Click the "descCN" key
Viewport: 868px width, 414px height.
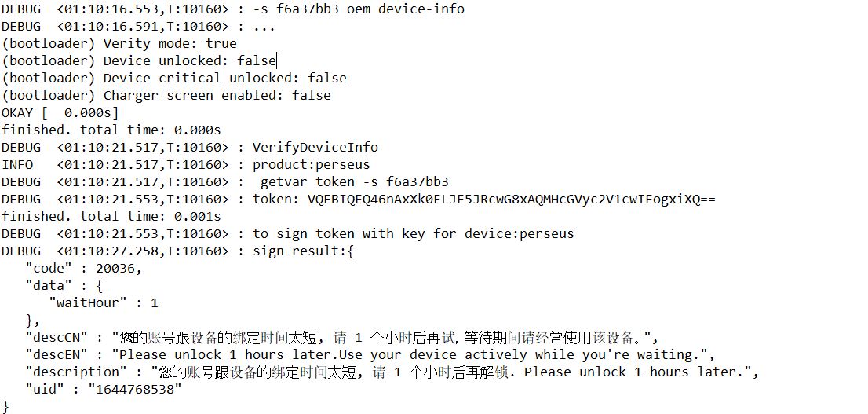(56, 337)
